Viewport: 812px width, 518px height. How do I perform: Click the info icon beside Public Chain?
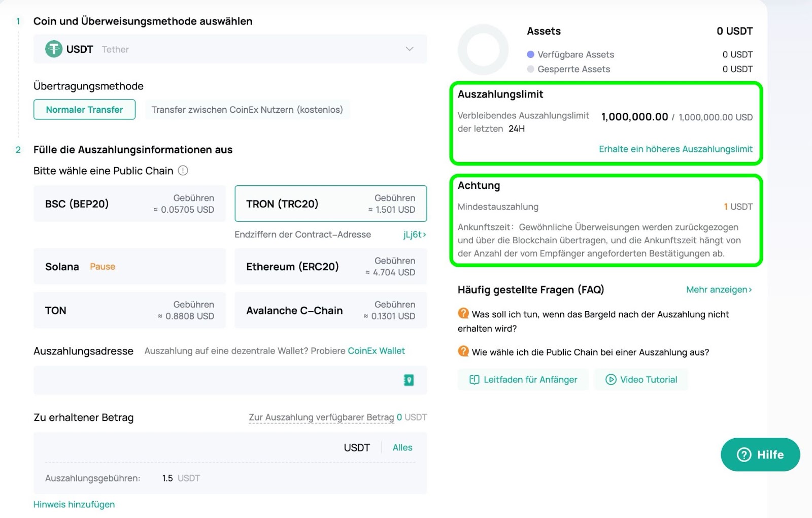183,171
